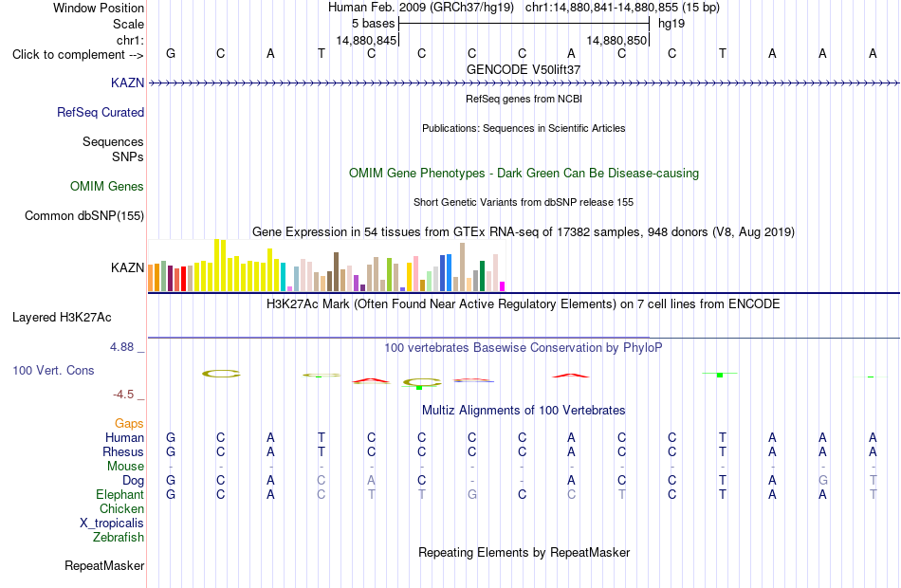This screenshot has height=588, width=901.
Task: Click the GTEx gene expression track title
Action: [524, 232]
